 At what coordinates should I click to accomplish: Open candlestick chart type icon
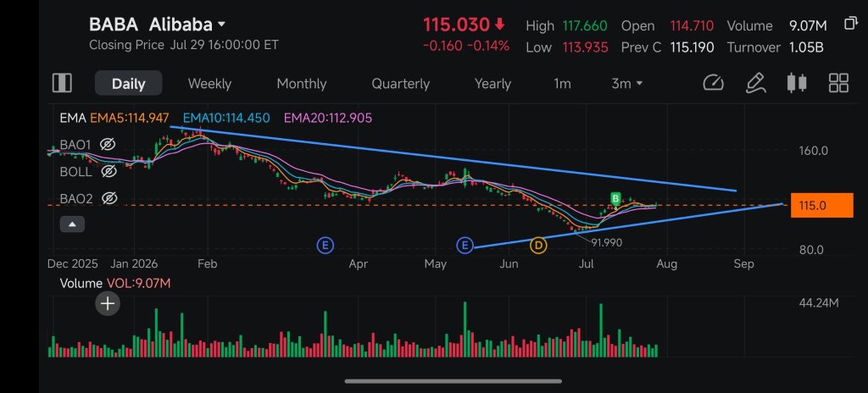click(797, 83)
